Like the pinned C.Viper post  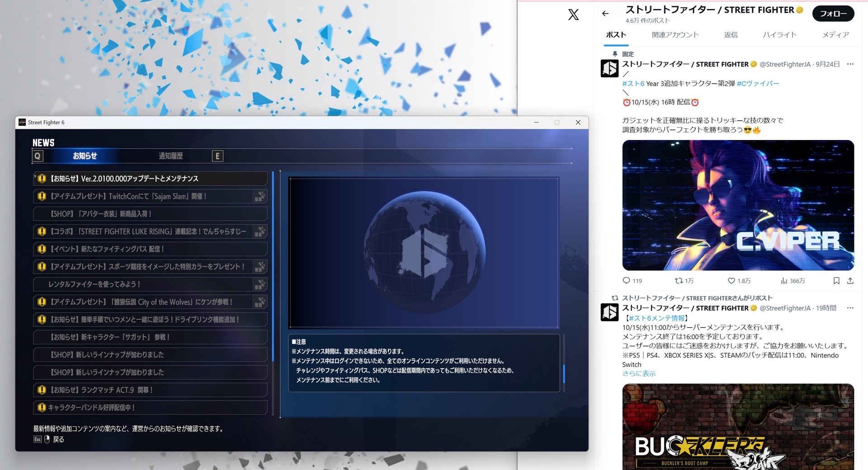click(x=731, y=281)
